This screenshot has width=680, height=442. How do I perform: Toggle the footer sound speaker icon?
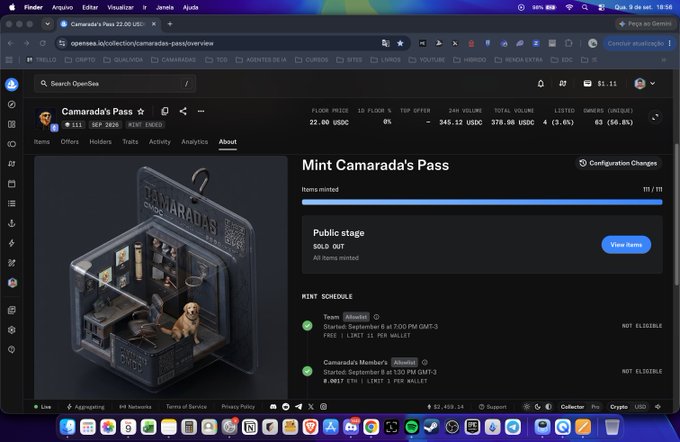click(658, 407)
